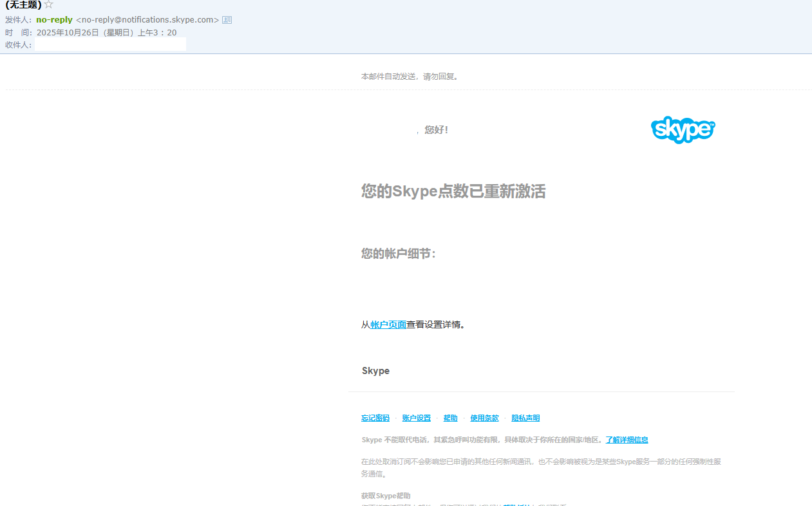The width and height of the screenshot is (812, 506).
Task: Open the 帐户页面 link
Action: 388,325
